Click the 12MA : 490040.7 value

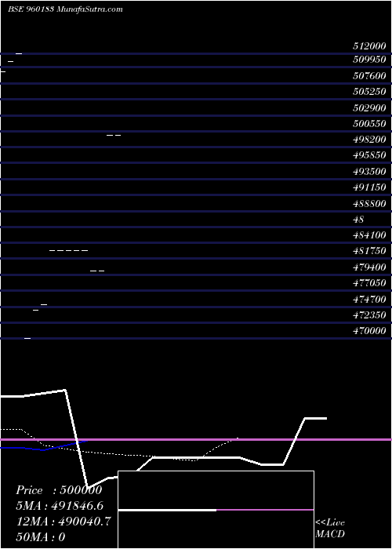tap(64, 522)
